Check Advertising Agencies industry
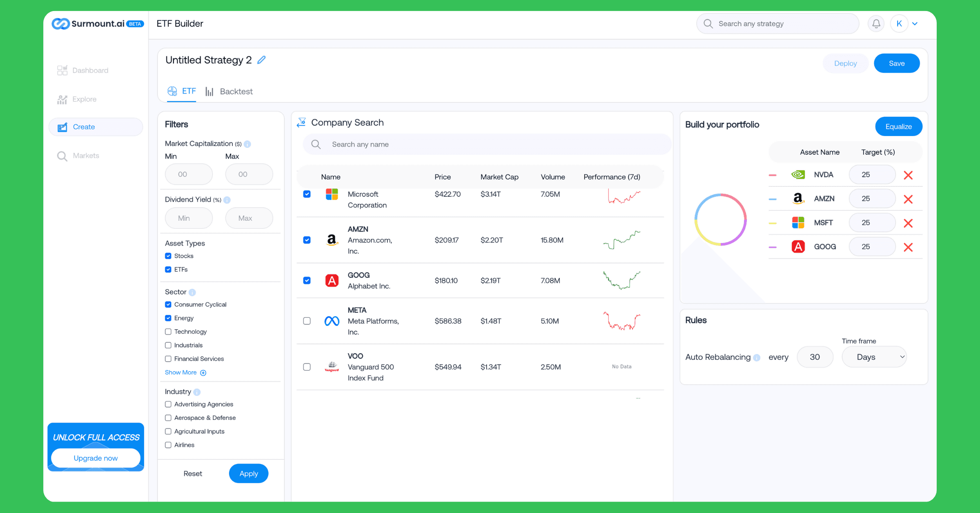The image size is (980, 513). coord(168,404)
